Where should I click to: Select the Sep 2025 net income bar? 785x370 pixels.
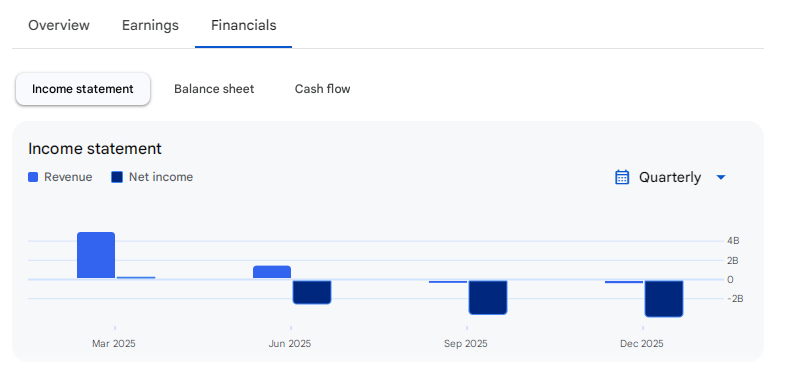click(x=488, y=297)
